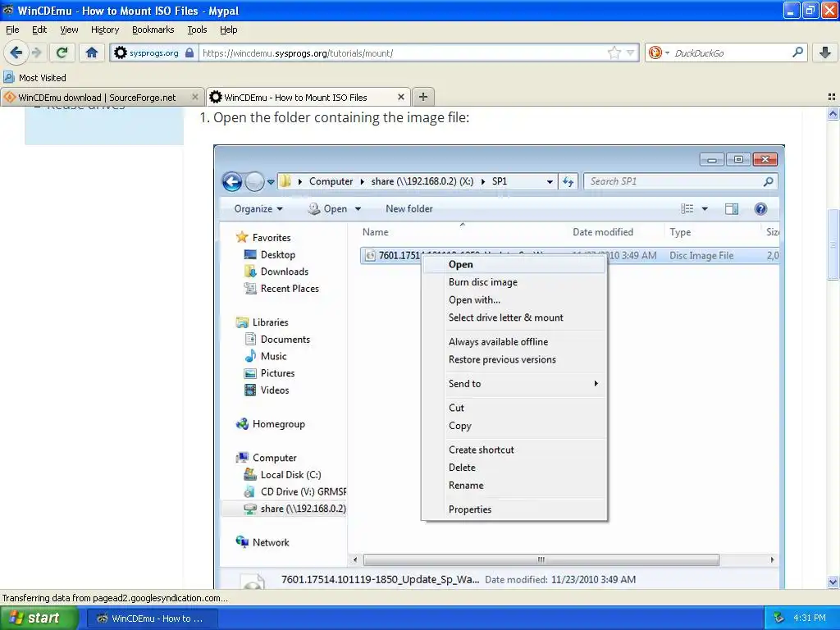This screenshot has width=840, height=630.
Task: Open the Edit menu
Action: tap(39, 30)
